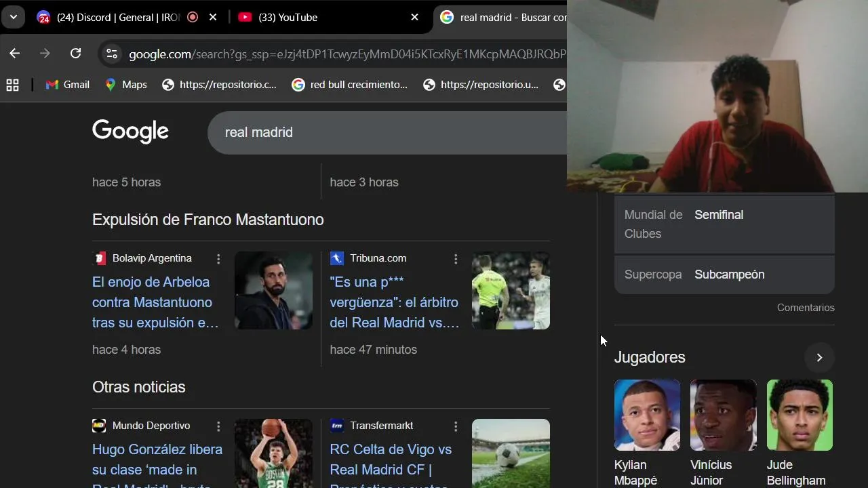The image size is (868, 488).
Task: Click the hace 47 minutos timestamp
Action: tap(373, 350)
